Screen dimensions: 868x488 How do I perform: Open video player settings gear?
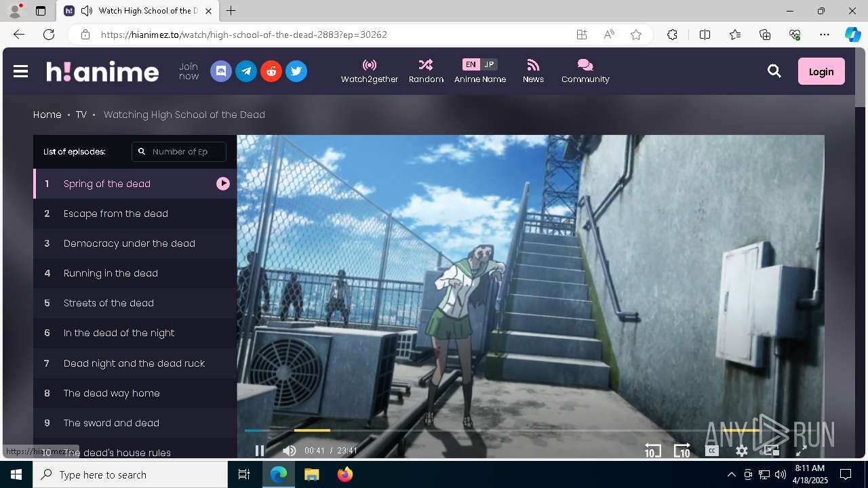(x=742, y=451)
